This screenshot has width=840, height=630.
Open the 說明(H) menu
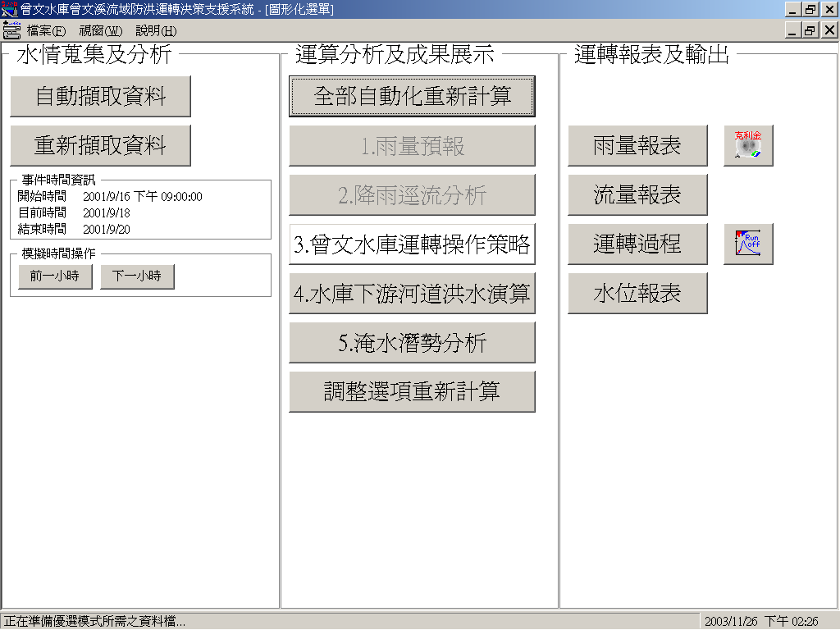(156, 31)
